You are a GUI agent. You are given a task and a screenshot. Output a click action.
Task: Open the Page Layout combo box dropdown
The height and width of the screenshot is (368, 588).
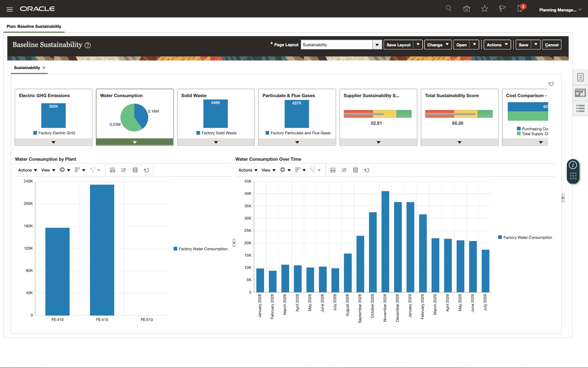click(x=377, y=45)
